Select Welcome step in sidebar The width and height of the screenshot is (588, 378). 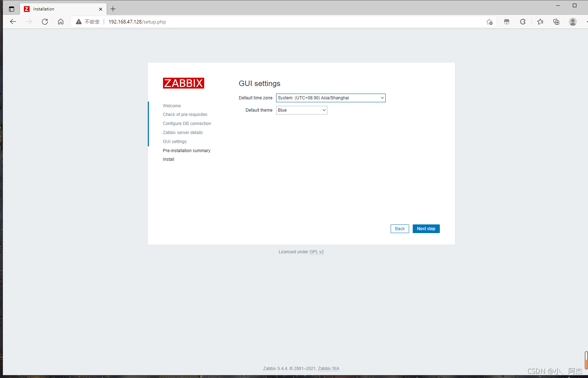pyautogui.click(x=172, y=106)
